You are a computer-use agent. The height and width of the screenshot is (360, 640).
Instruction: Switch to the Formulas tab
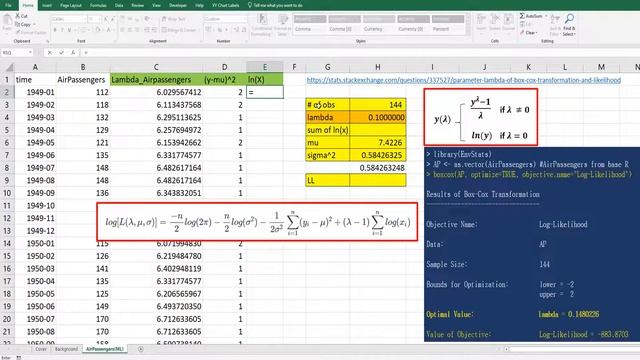click(x=98, y=5)
